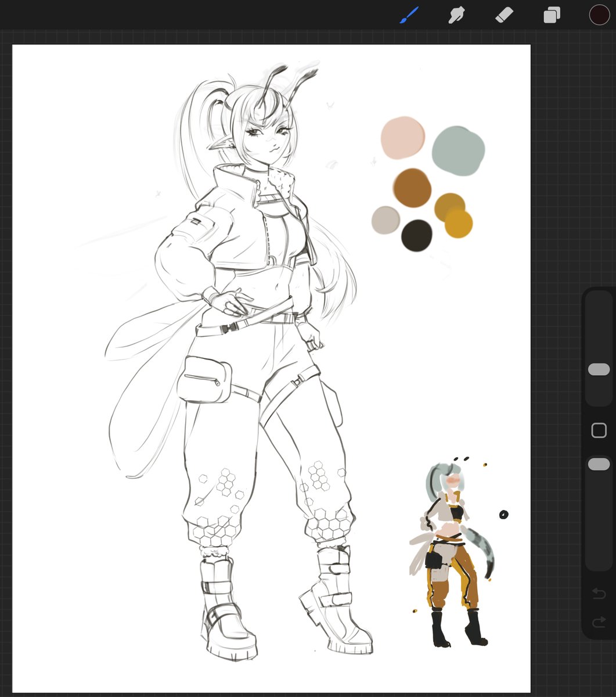The width and height of the screenshot is (616, 697).
Task: Select the Smudge tool
Action: tap(457, 15)
